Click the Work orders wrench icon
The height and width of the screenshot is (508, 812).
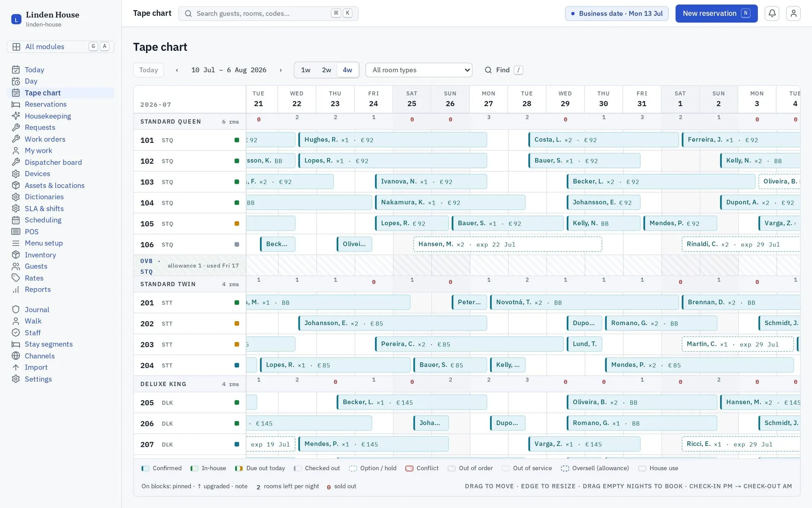point(16,139)
